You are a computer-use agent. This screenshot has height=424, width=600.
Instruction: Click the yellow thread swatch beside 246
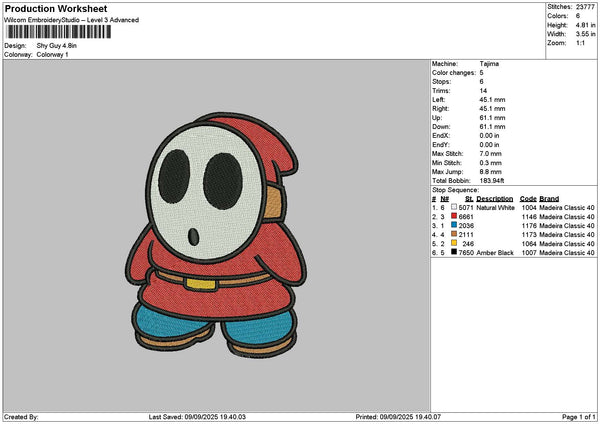coord(454,243)
